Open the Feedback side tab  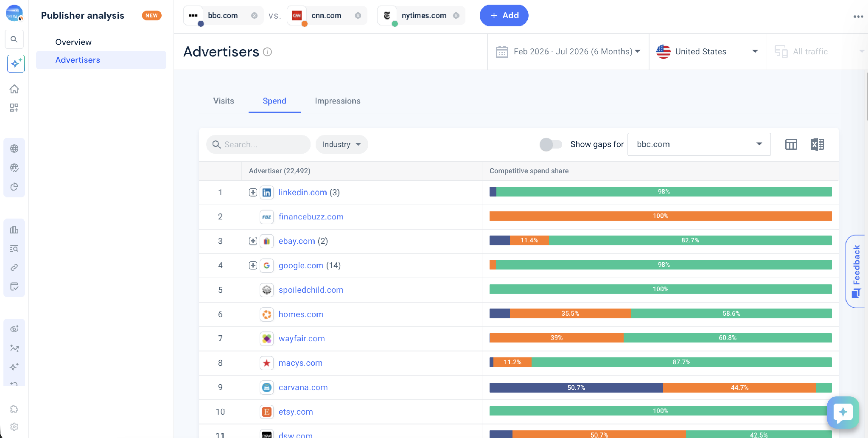click(856, 271)
